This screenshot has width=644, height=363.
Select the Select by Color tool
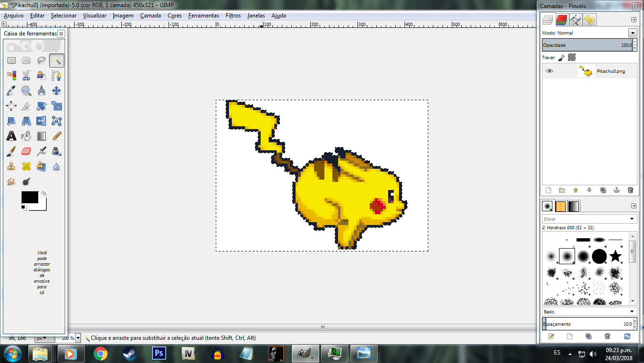pos(11,76)
